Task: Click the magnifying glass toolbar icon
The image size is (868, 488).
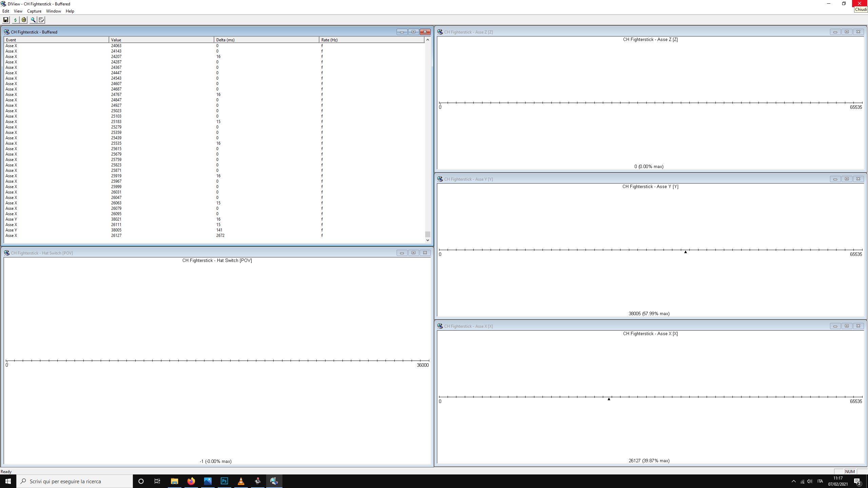Action: point(33,20)
